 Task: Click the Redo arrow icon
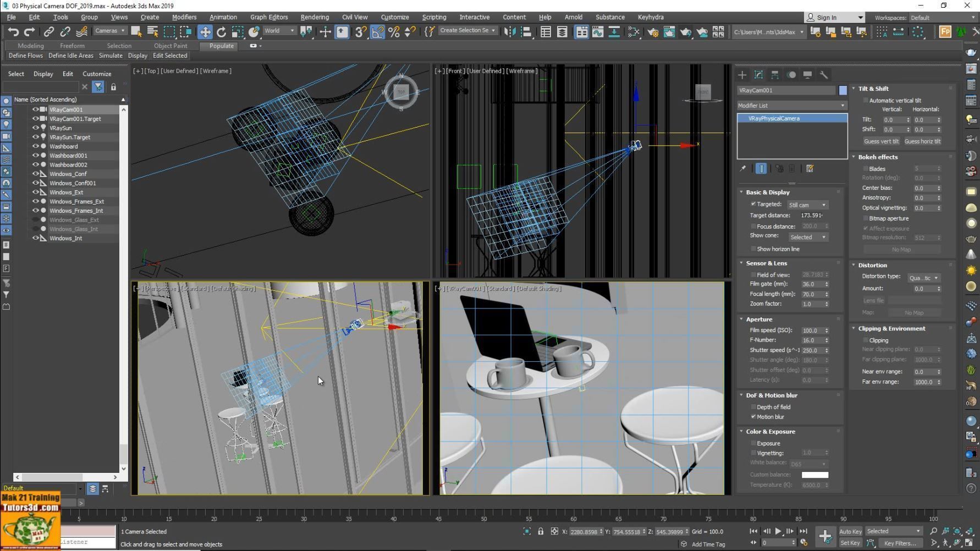pyautogui.click(x=30, y=31)
